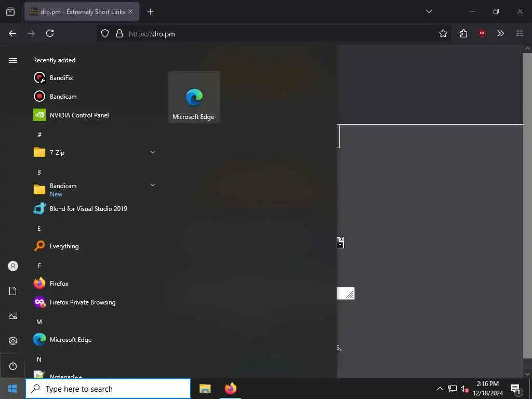Open File Explorer from taskbar
This screenshot has height=399, width=532.
point(205,389)
